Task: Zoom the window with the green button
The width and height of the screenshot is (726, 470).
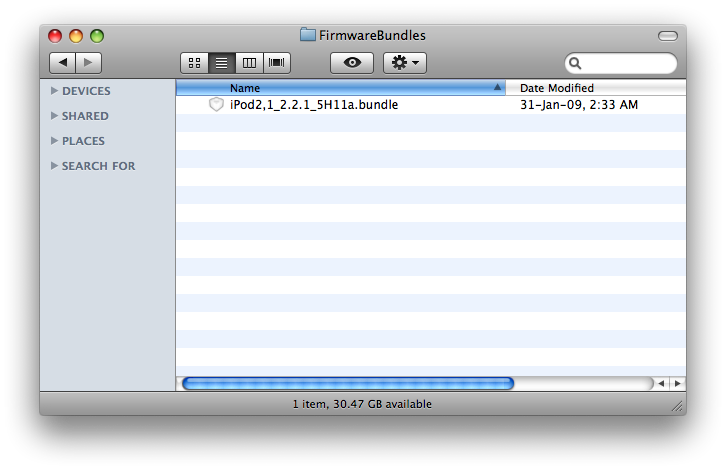Action: (x=97, y=36)
